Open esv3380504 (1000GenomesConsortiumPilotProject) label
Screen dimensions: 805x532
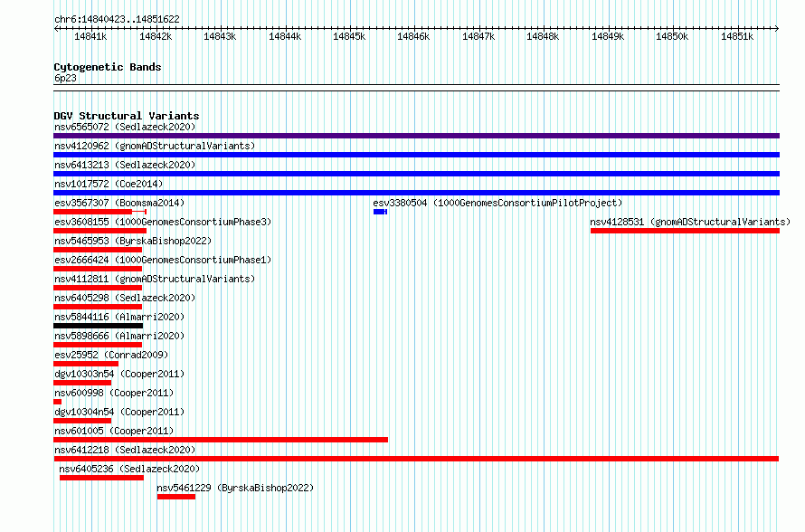click(497, 203)
